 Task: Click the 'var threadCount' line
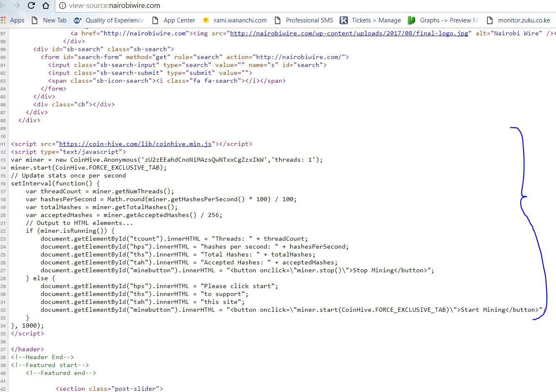pos(100,191)
